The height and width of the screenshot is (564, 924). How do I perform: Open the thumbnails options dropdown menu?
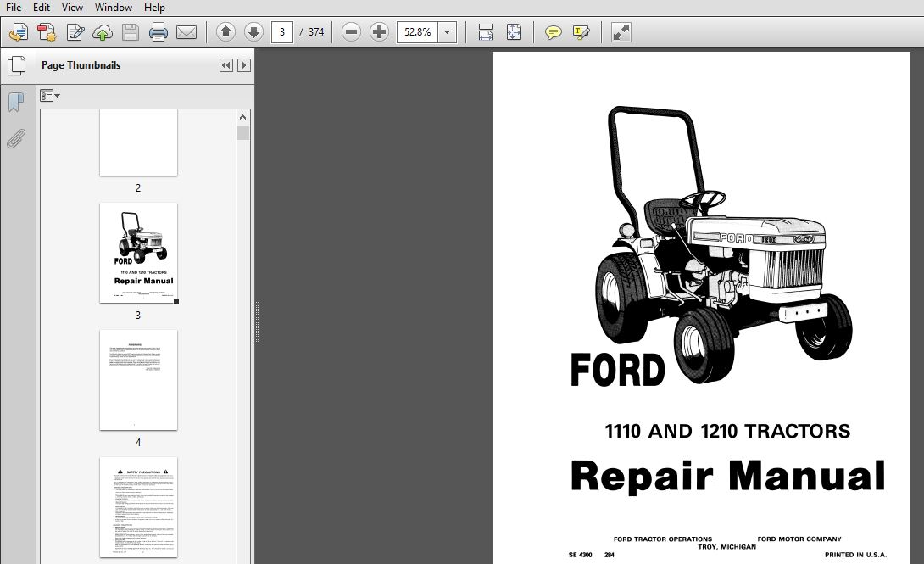pos(50,96)
